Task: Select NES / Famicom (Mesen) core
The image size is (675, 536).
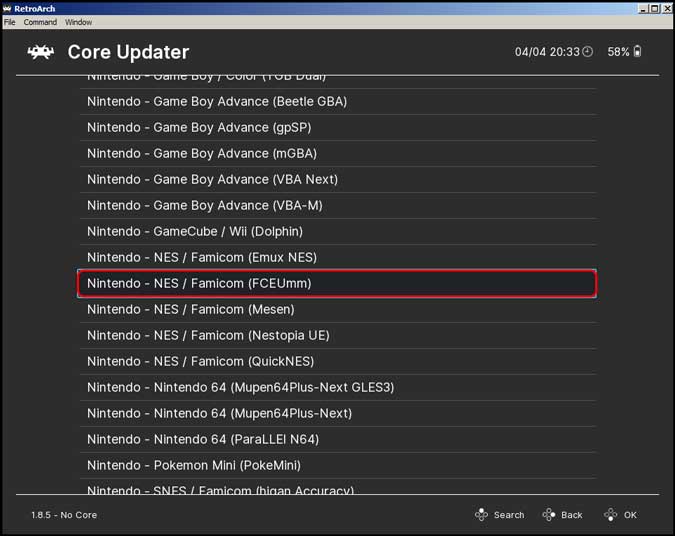Action: coord(338,310)
